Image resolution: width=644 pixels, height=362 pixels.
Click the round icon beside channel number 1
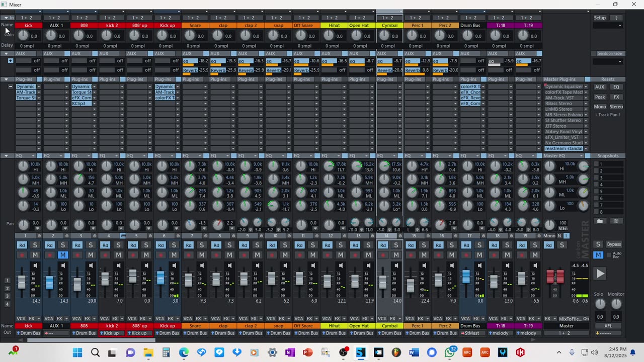pos(38,236)
